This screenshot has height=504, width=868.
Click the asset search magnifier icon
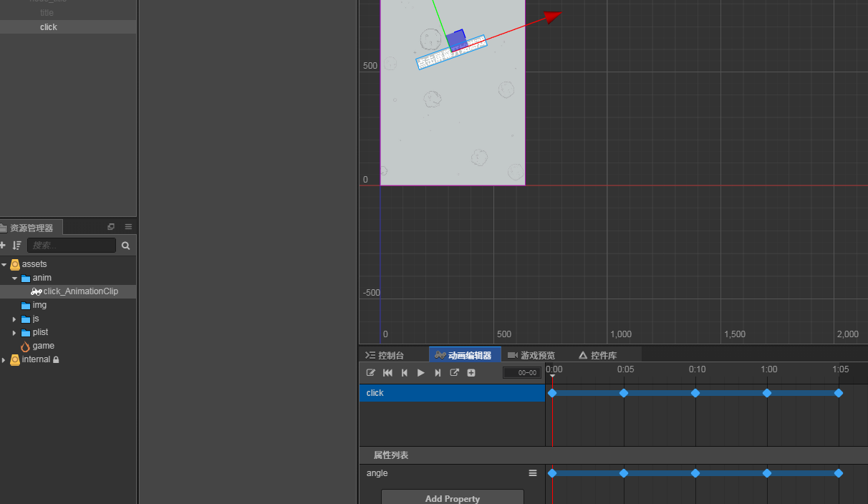pos(126,246)
